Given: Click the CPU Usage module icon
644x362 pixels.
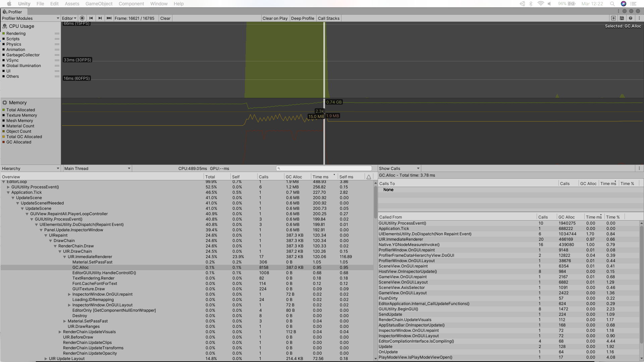Looking at the screenshot, I should (x=5, y=26).
